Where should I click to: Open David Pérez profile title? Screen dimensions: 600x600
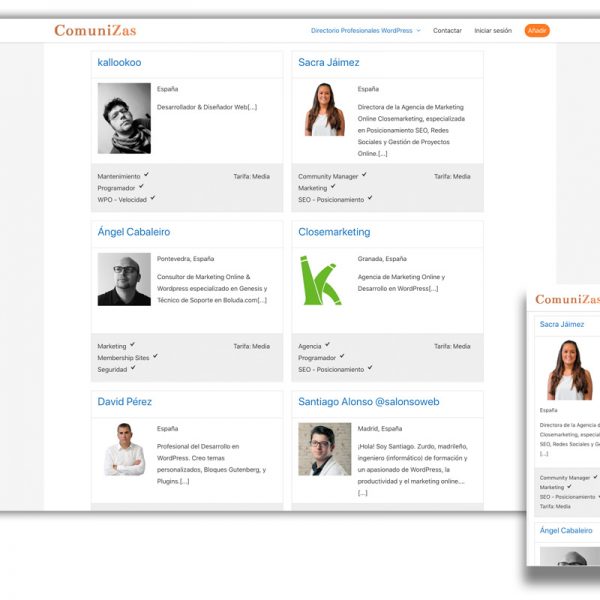click(x=124, y=401)
